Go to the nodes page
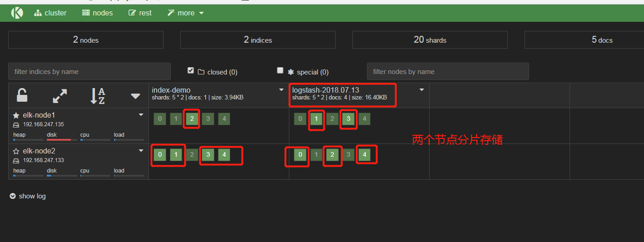This screenshot has height=242, width=644. tap(97, 13)
